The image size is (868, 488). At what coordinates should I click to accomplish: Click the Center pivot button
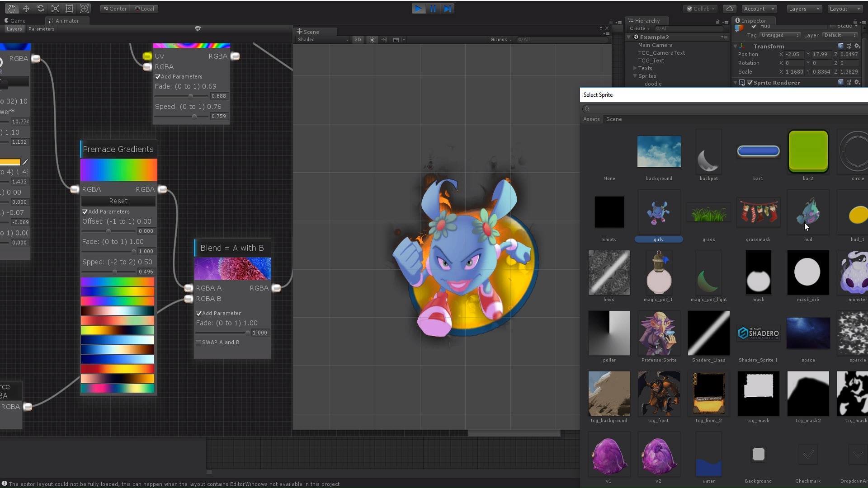115,9
